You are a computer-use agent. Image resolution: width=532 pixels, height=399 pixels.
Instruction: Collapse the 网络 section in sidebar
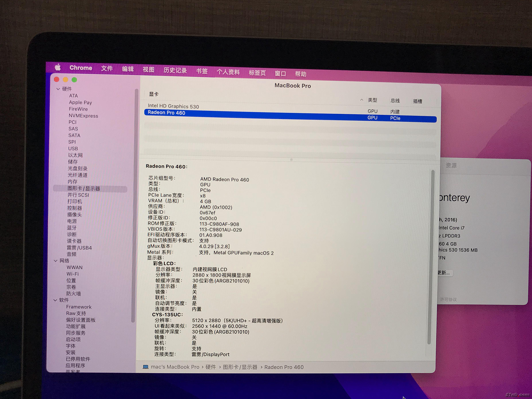[x=56, y=261]
